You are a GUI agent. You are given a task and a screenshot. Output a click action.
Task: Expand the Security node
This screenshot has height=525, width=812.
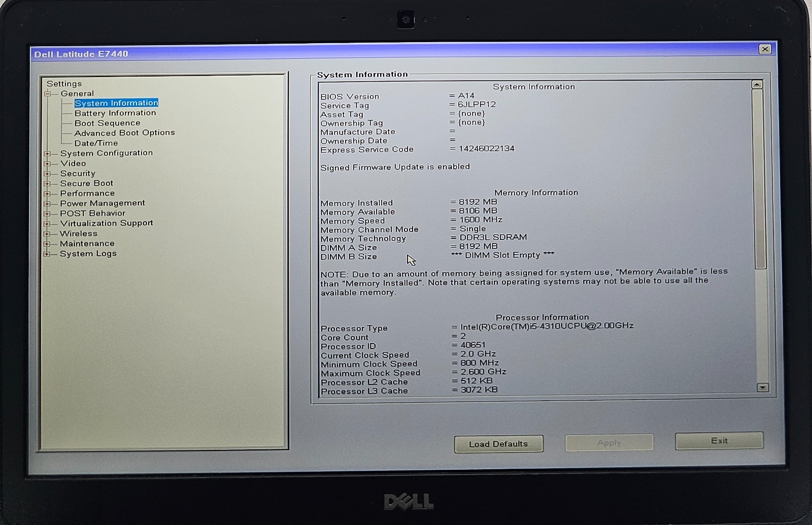click(47, 174)
